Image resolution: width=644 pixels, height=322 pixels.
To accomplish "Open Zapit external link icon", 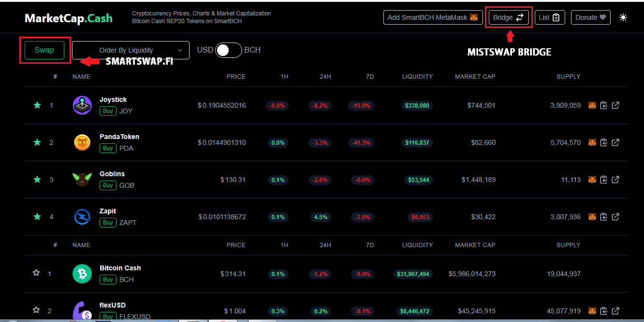I will coord(615,217).
